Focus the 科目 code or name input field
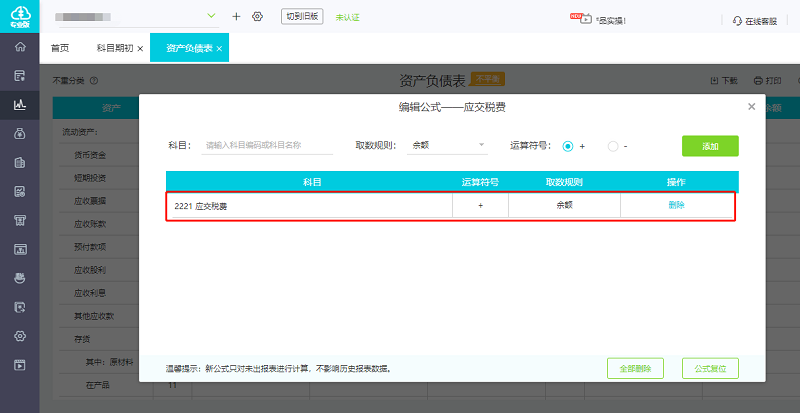800x413 pixels. [268, 146]
